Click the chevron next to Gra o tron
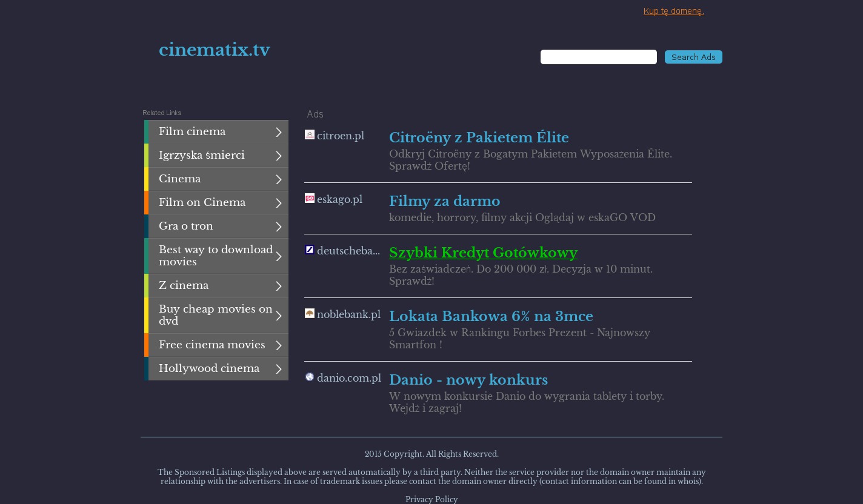863x504 pixels. point(279,227)
